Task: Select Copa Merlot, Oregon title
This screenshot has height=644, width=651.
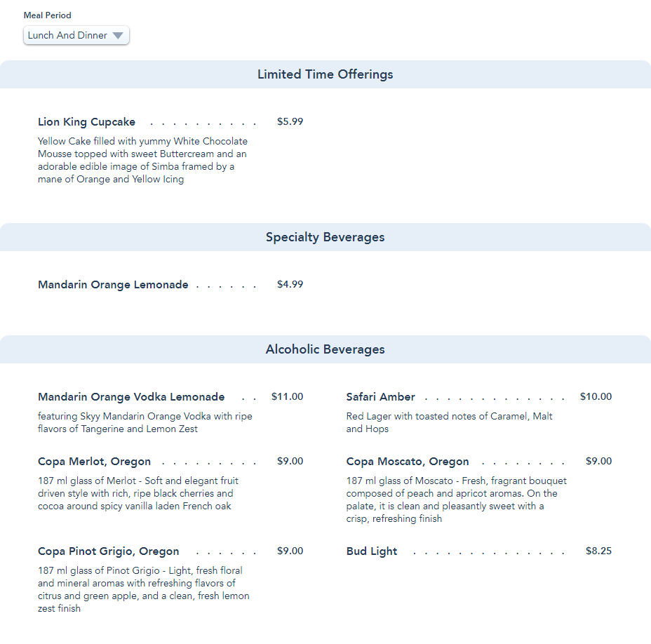Action: click(x=94, y=462)
